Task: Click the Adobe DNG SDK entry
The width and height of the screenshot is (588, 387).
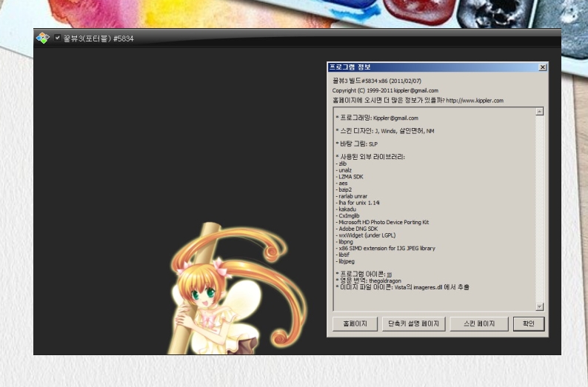Action: coord(357,229)
